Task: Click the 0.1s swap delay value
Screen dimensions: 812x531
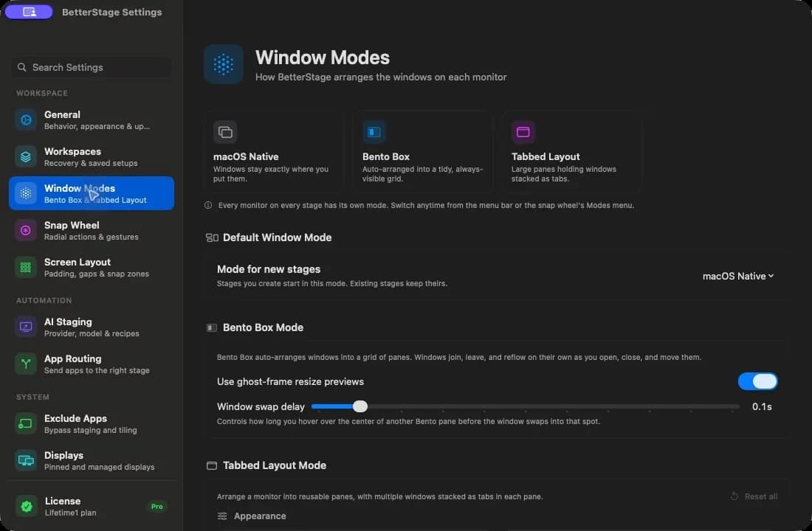Action: (x=762, y=407)
